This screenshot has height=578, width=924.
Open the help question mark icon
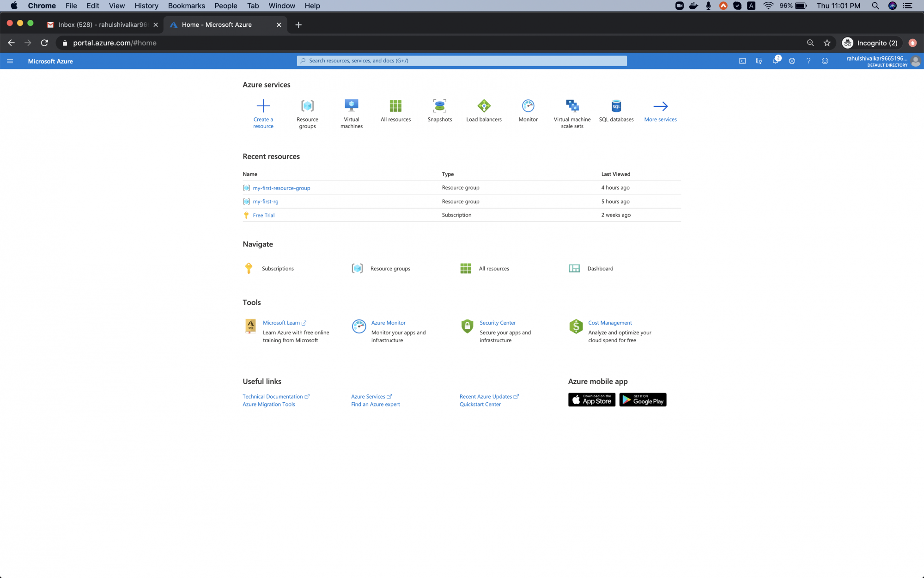click(x=808, y=61)
